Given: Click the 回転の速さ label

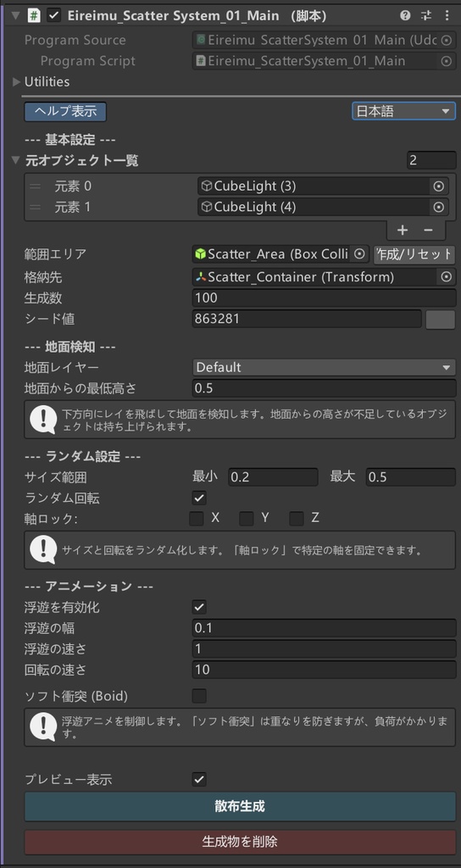Looking at the screenshot, I should 56,670.
